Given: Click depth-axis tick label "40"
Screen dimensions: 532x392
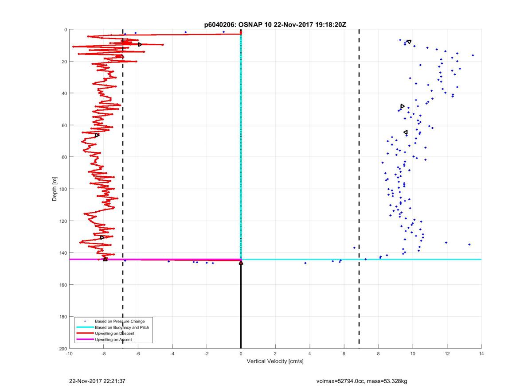Looking at the screenshot, I should (x=64, y=93).
